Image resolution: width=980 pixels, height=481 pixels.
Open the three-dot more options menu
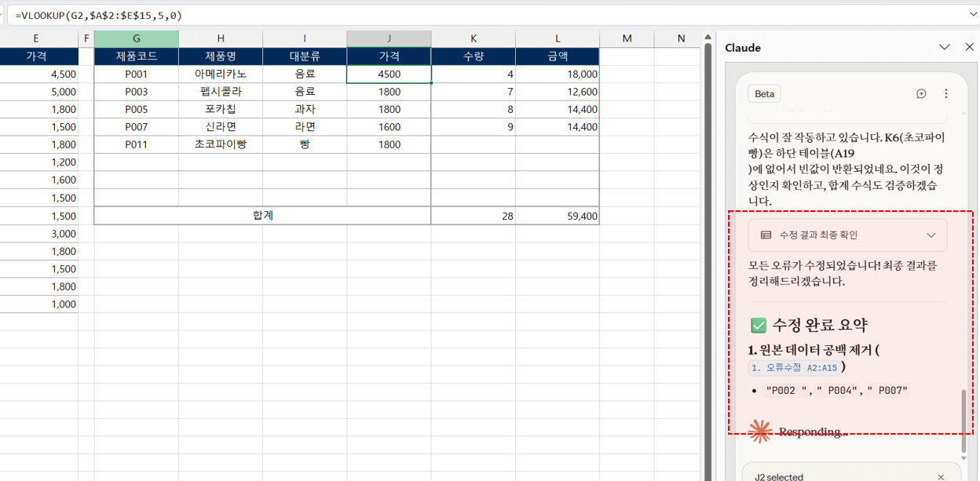click(x=945, y=93)
